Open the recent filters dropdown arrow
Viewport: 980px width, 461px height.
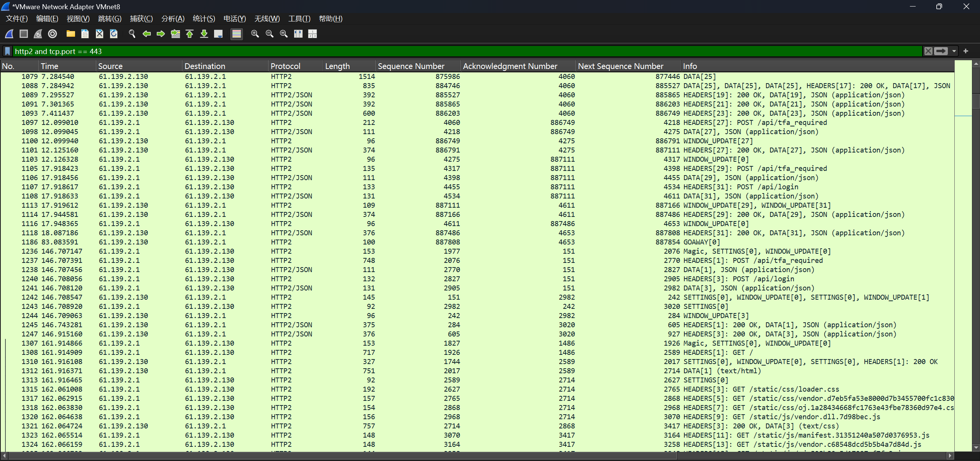954,51
